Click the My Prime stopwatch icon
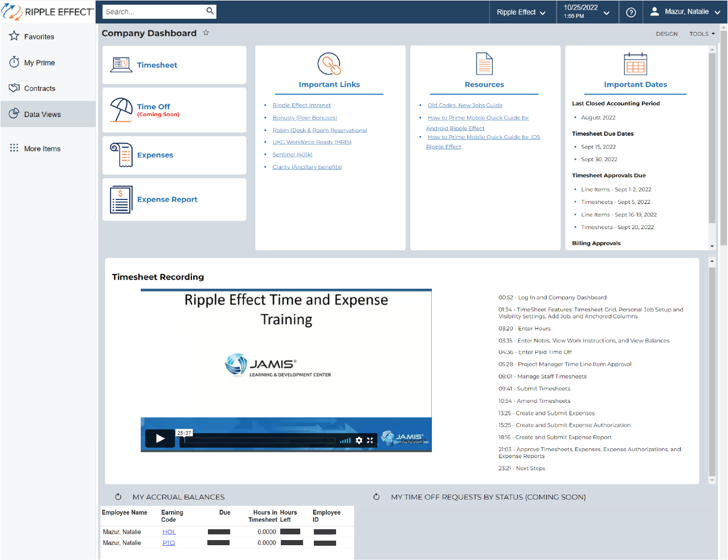The image size is (728, 560). pyautogui.click(x=14, y=62)
